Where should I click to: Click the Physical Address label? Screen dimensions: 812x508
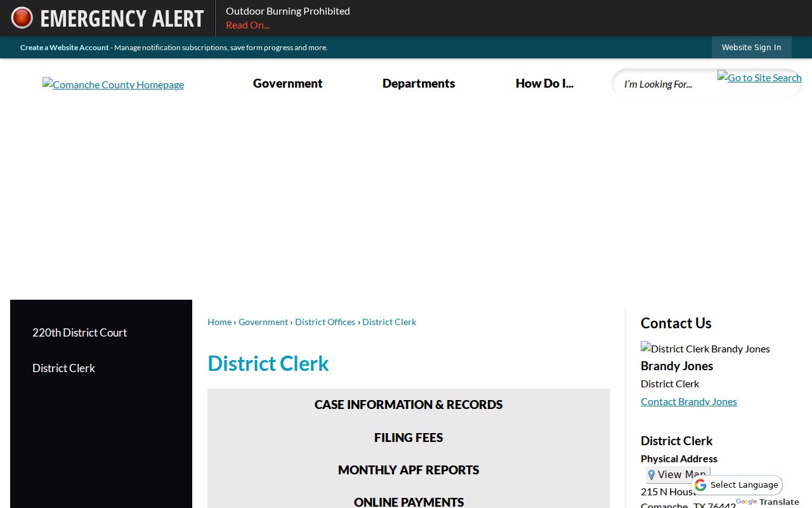(679, 458)
